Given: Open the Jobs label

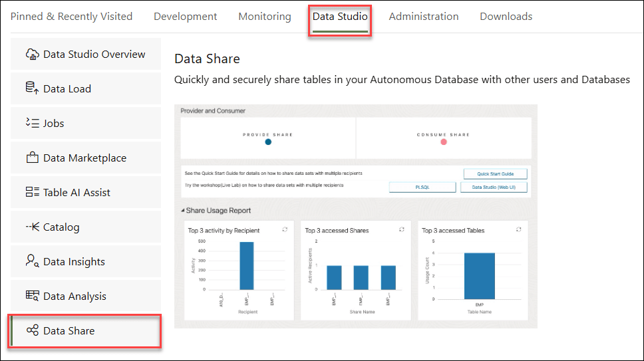Looking at the screenshot, I should pos(54,123).
